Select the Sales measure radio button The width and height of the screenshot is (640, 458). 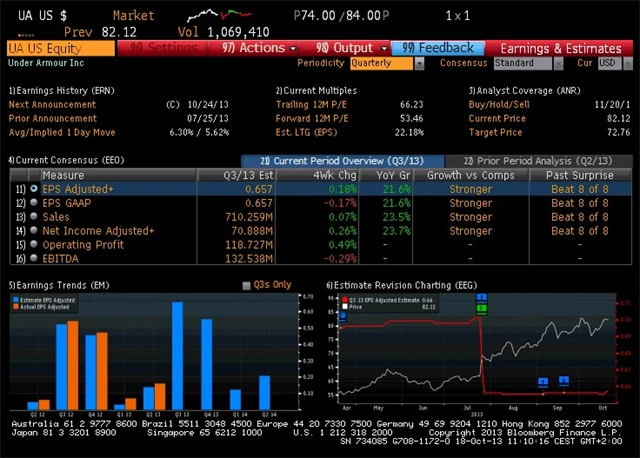point(35,216)
